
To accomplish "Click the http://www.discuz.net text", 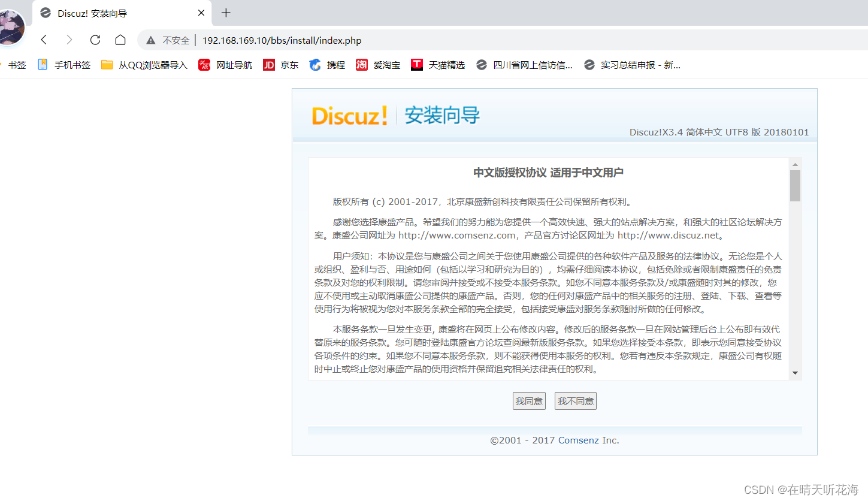I will (668, 236).
